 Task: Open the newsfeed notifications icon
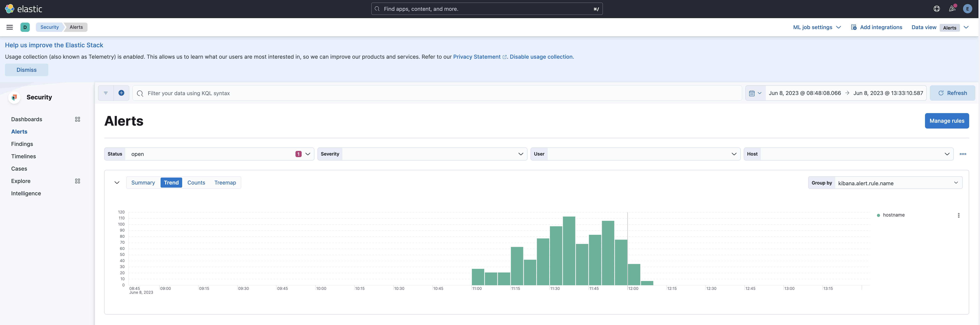pos(952,9)
